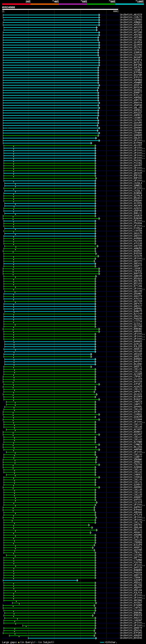Select hit UniRef100_Q967R2
Viewport: 146px width, 644px height.
[x=131, y=525]
